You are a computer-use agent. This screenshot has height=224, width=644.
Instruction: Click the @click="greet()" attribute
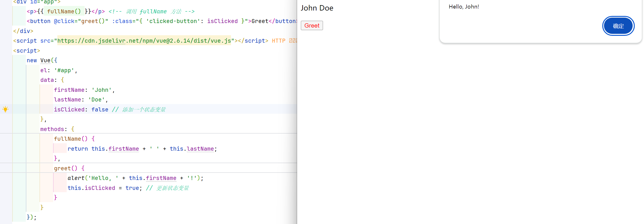[81, 21]
